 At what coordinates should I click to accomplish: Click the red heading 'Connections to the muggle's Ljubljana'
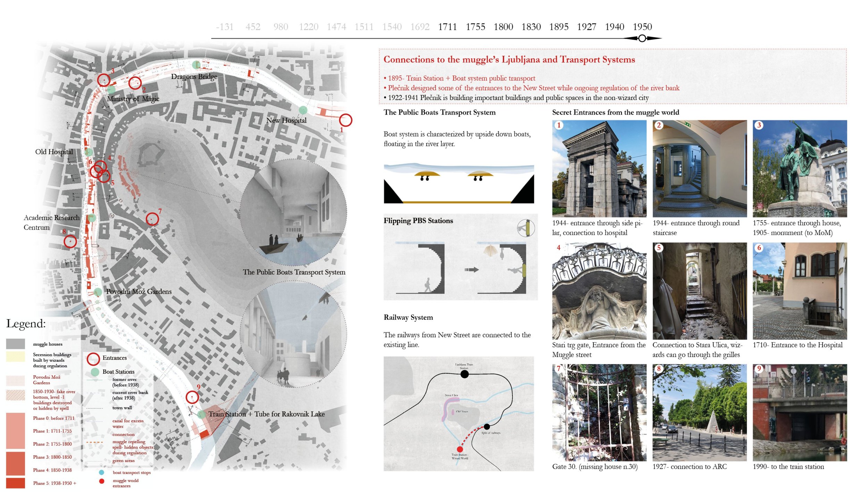[x=509, y=59]
